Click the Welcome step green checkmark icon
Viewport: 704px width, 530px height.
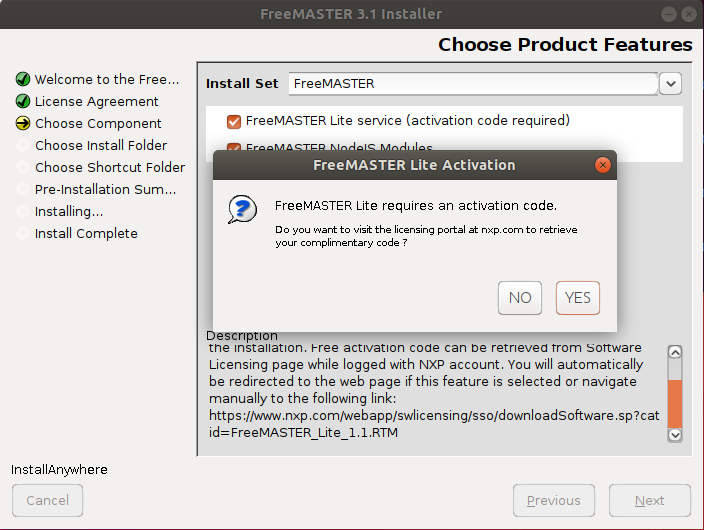point(23,79)
